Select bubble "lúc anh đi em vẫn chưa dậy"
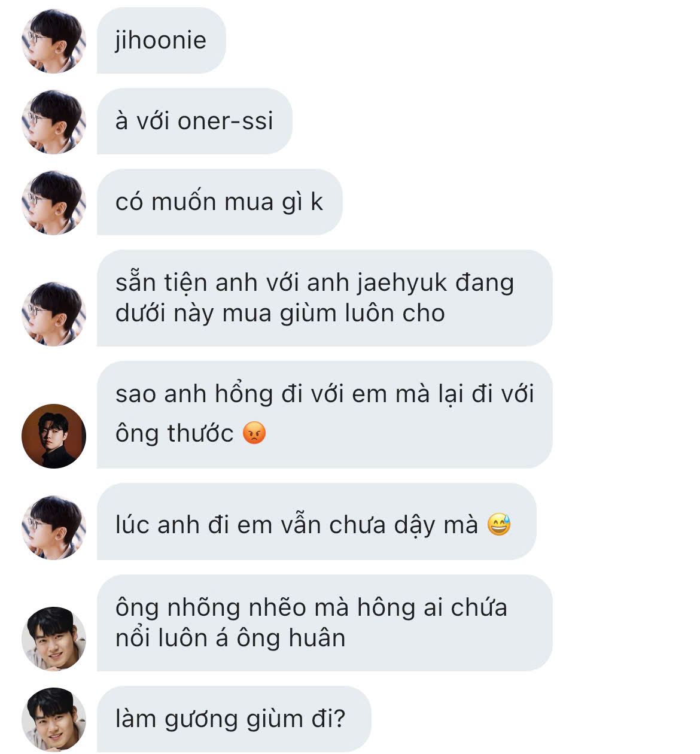This screenshot has height=754, width=700. tap(316, 522)
